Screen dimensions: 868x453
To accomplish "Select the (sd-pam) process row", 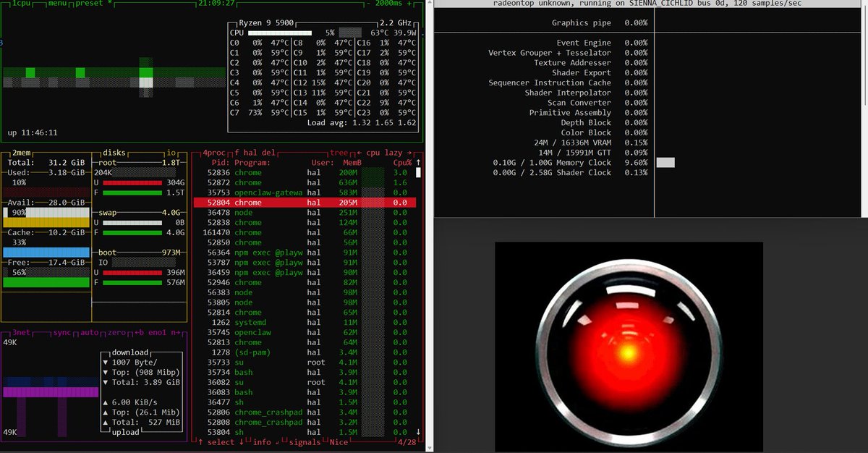I will tap(305, 352).
